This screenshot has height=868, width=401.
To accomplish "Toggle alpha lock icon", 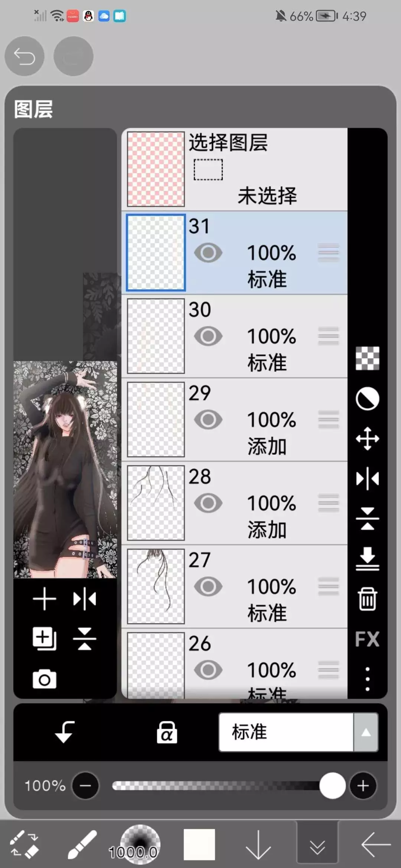I will pyautogui.click(x=167, y=732).
